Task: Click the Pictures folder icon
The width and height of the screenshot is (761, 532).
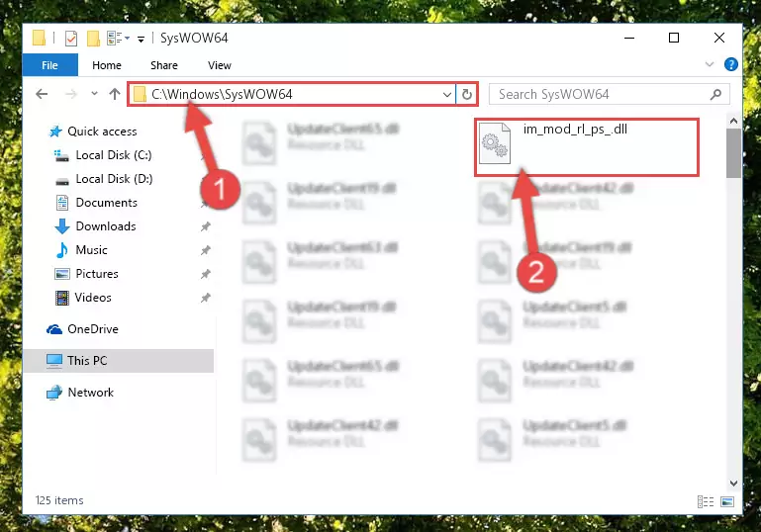Action: tap(62, 274)
